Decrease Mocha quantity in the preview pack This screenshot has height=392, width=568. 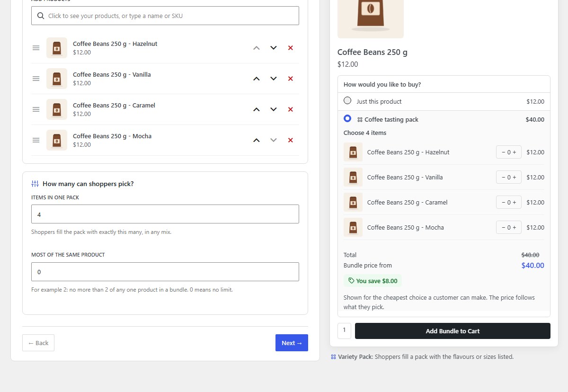pyautogui.click(x=503, y=228)
